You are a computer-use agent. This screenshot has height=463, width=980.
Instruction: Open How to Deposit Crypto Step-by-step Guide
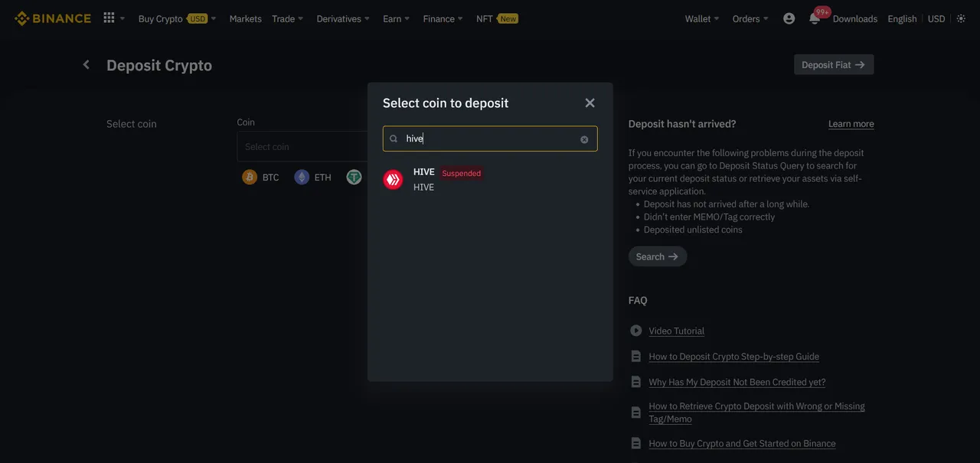pyautogui.click(x=733, y=357)
